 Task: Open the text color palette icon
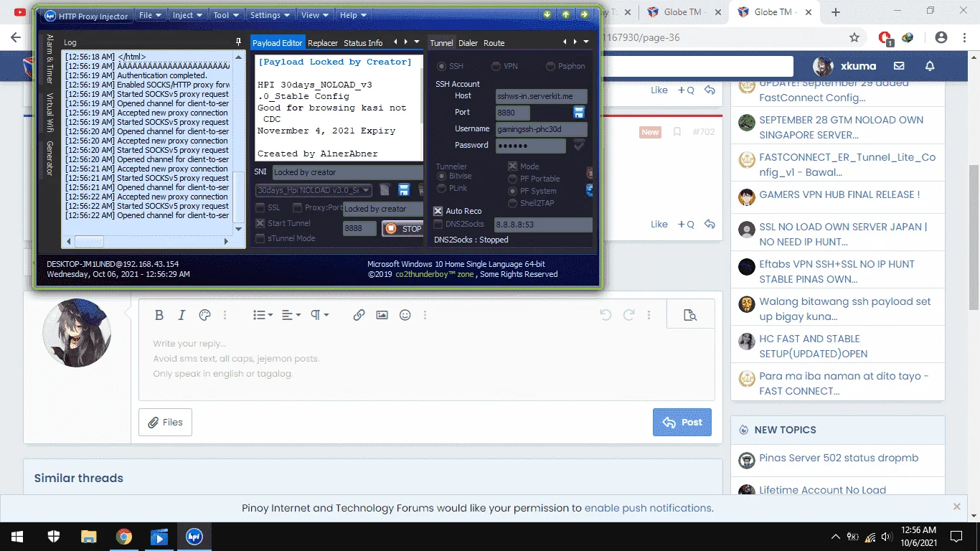tap(204, 315)
